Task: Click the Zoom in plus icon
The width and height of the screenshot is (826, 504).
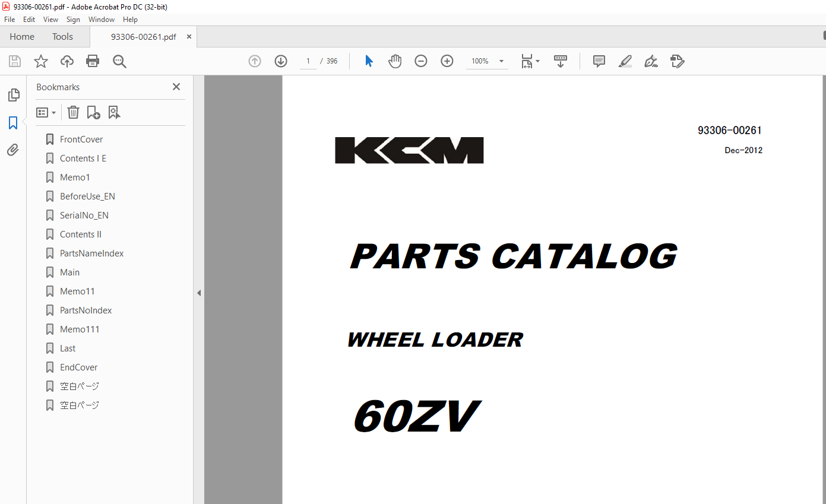Action: point(447,61)
